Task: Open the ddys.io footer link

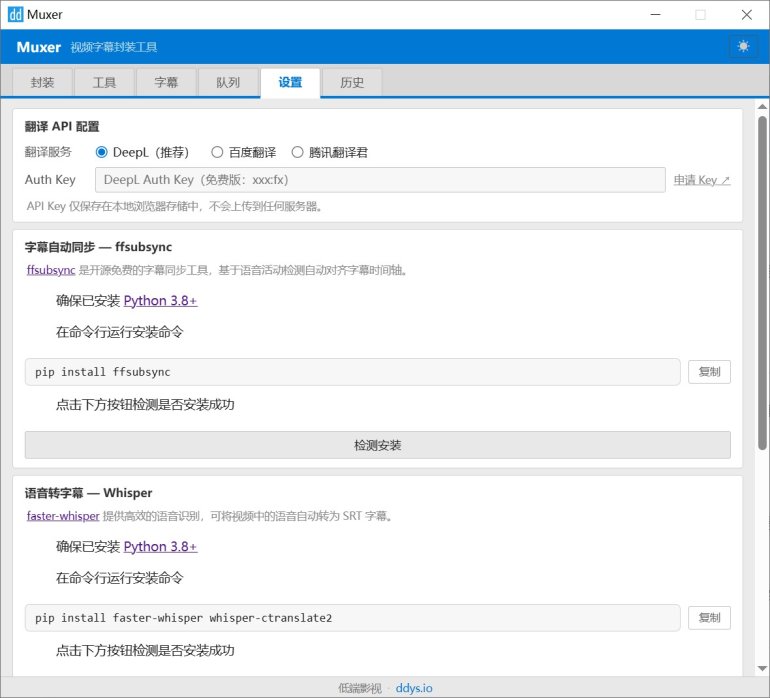Action: 414,688
